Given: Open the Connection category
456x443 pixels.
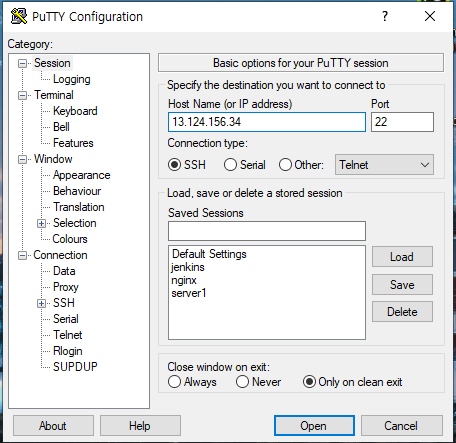Looking at the screenshot, I should click(x=60, y=255).
